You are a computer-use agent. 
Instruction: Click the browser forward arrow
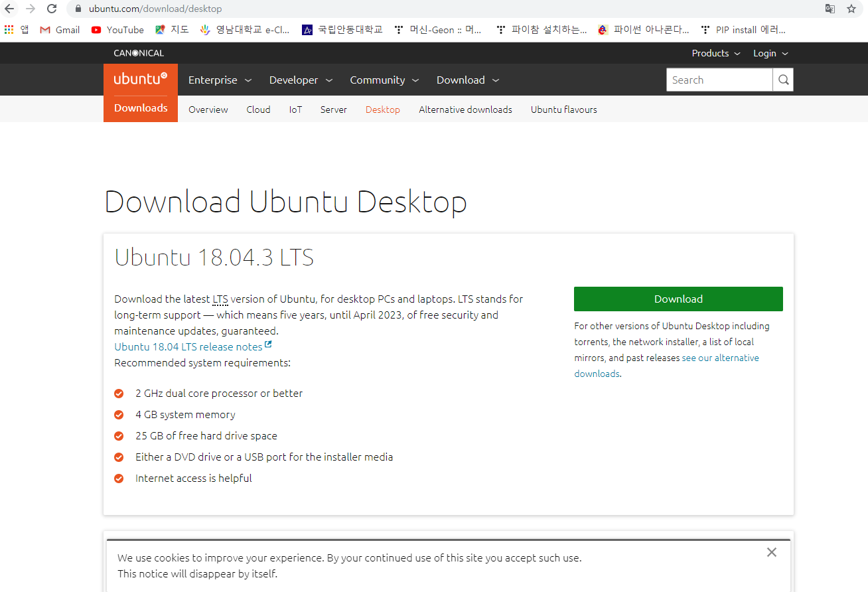(x=31, y=9)
